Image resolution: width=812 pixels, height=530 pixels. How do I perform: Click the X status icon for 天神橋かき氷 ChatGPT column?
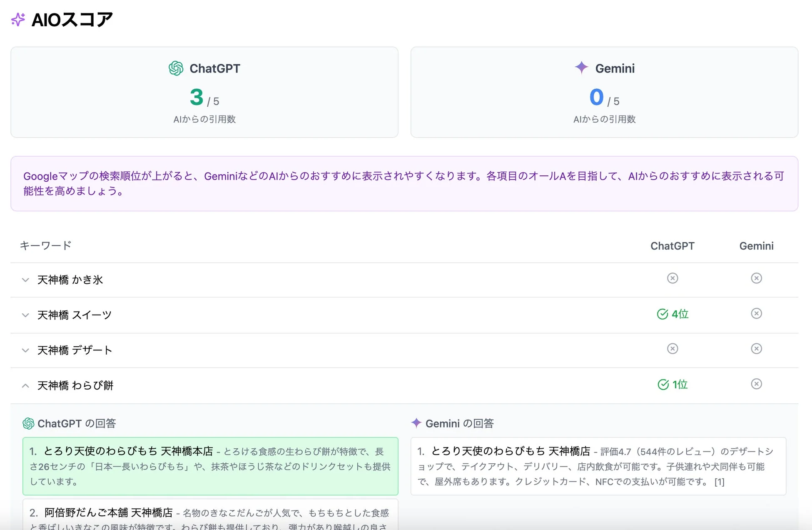coord(672,278)
